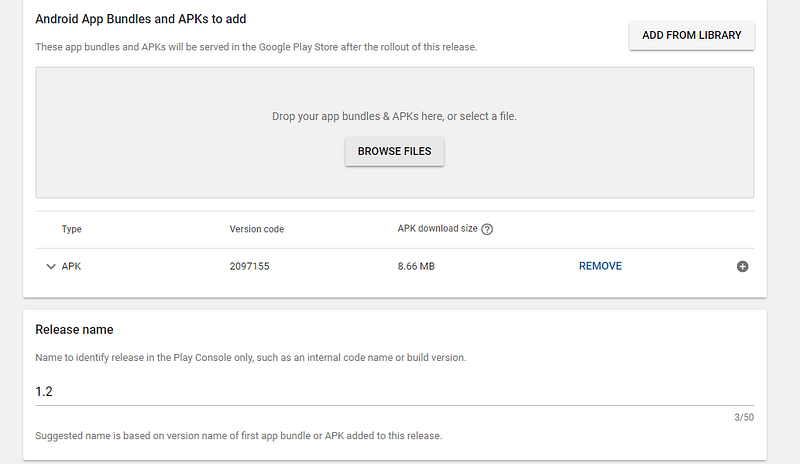Image resolution: width=800 pixels, height=464 pixels.
Task: Click the Release name section heading
Action: tap(74, 330)
